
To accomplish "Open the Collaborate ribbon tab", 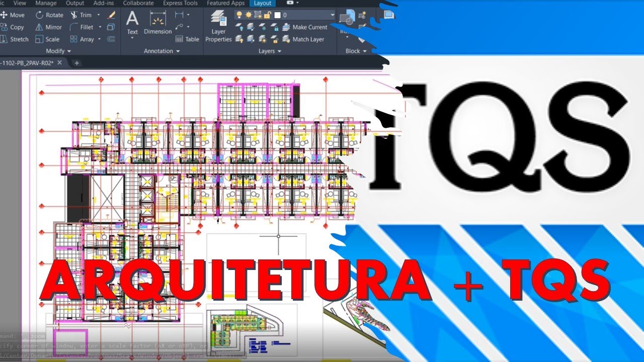I will (138, 3).
